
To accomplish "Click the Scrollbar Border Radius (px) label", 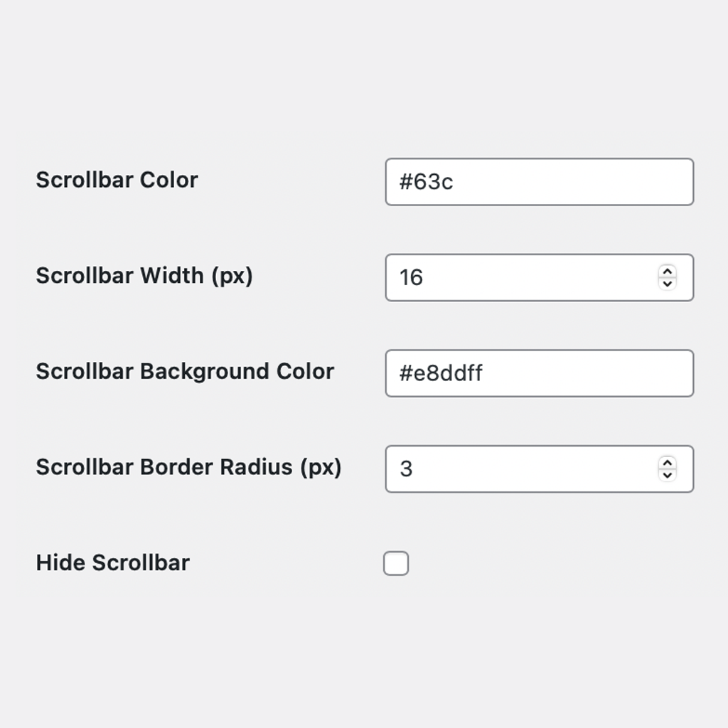I will (189, 468).
